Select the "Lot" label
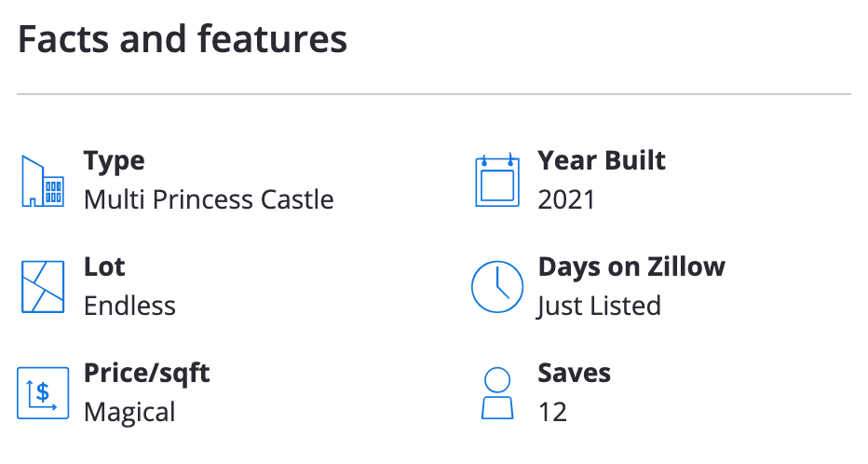This screenshot has width=868, height=464. (104, 266)
